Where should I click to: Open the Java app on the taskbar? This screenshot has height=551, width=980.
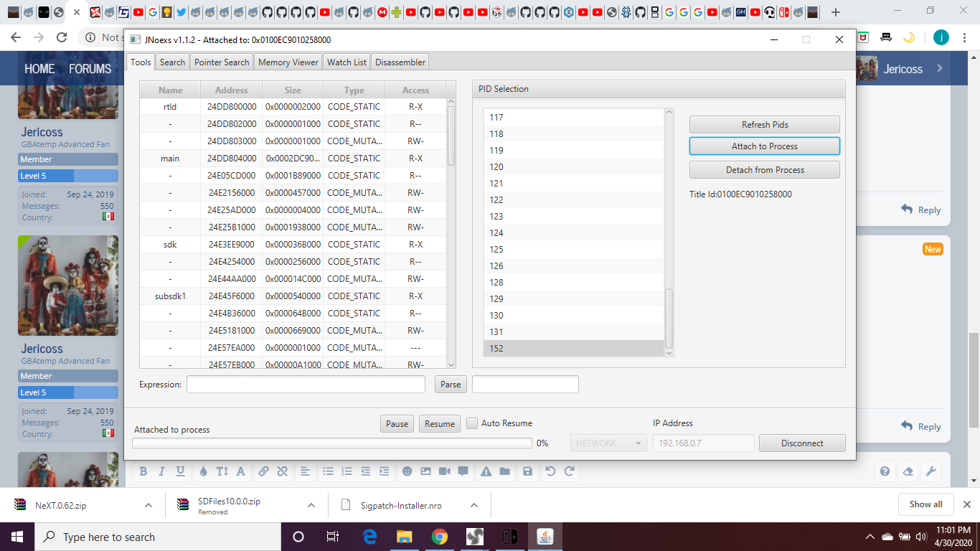click(546, 537)
